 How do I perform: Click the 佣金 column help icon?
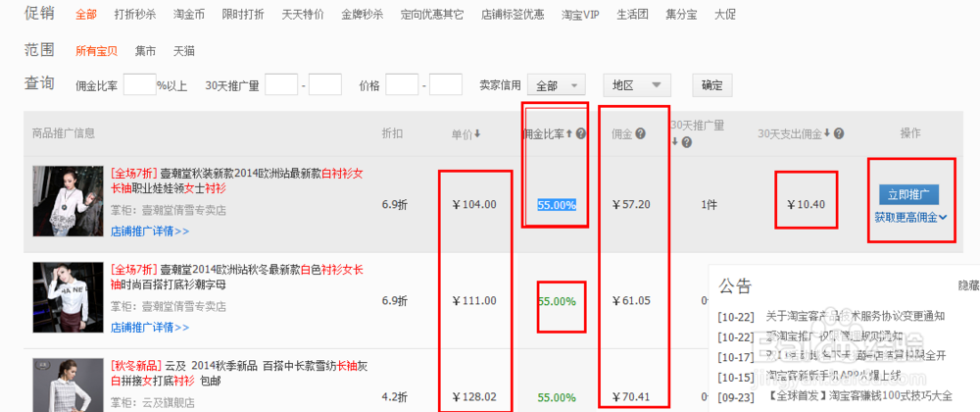click(640, 133)
